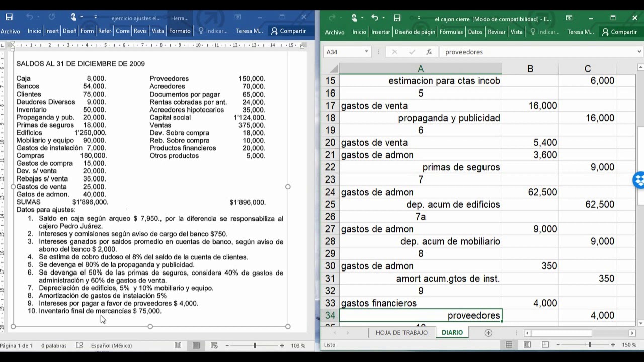
Task: Click the Excel vertical scrollbar down arrow
Action: (x=640, y=323)
